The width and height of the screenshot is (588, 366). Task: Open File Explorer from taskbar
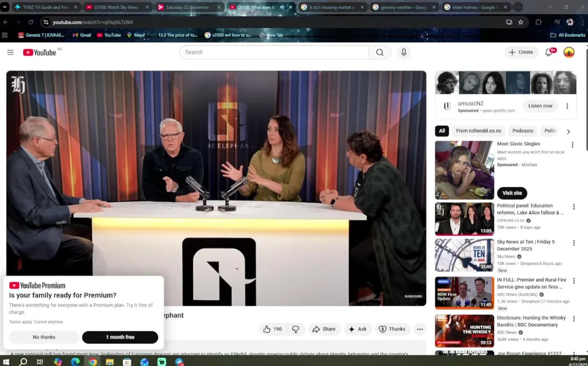tap(109, 362)
